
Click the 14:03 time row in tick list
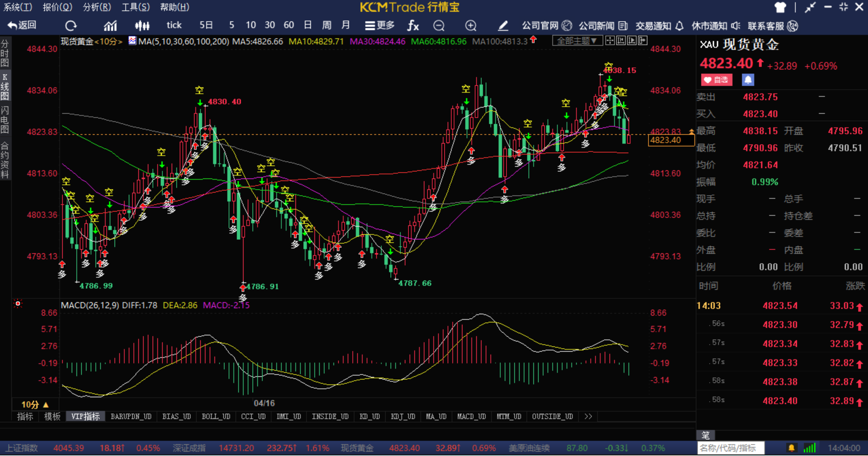782,306
